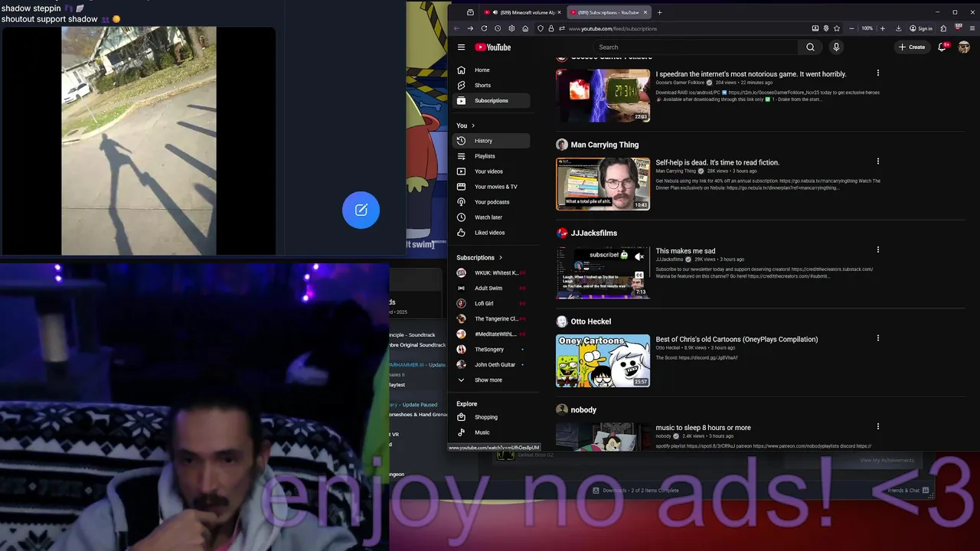
Task: Open the account avatar menu
Action: click(964, 47)
